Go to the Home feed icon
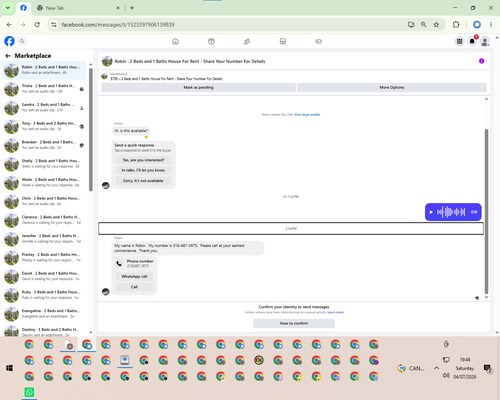This screenshot has width=500, height=400. point(175,41)
